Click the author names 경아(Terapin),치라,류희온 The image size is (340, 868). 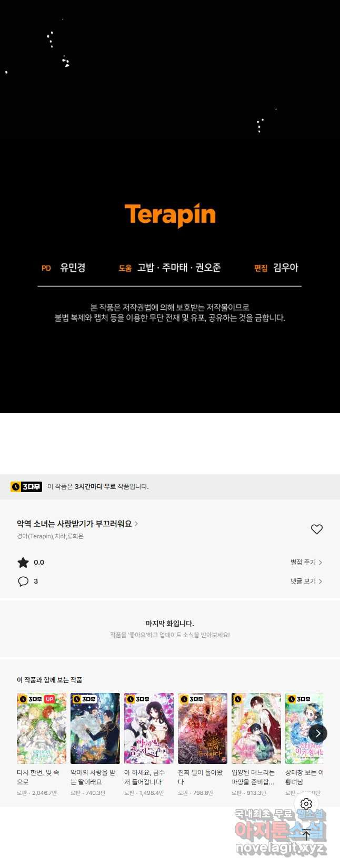50,537
